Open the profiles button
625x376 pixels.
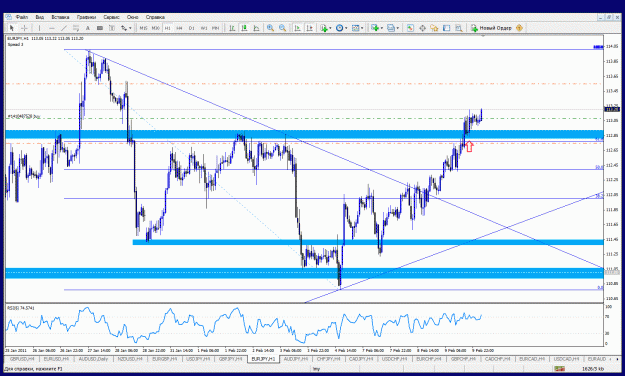tap(391, 28)
